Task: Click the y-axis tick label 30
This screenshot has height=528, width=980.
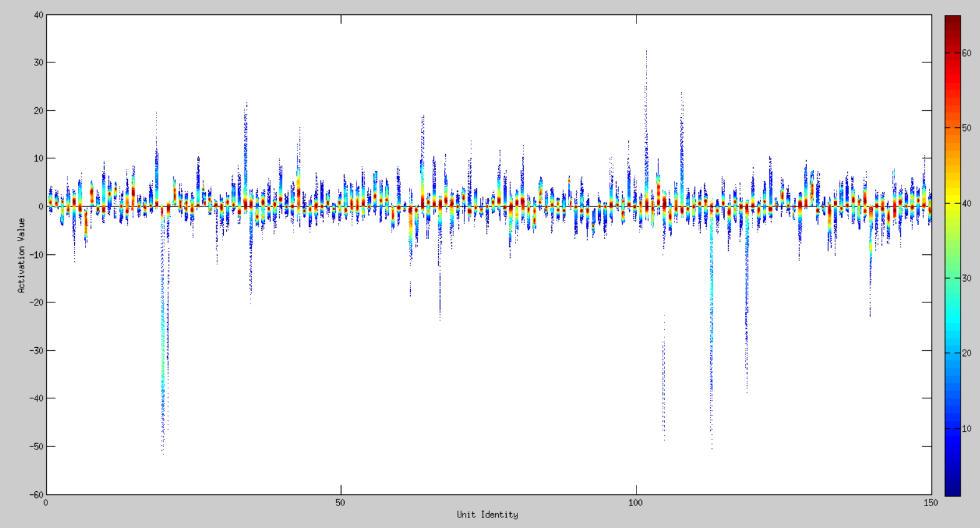Action: click(39, 62)
